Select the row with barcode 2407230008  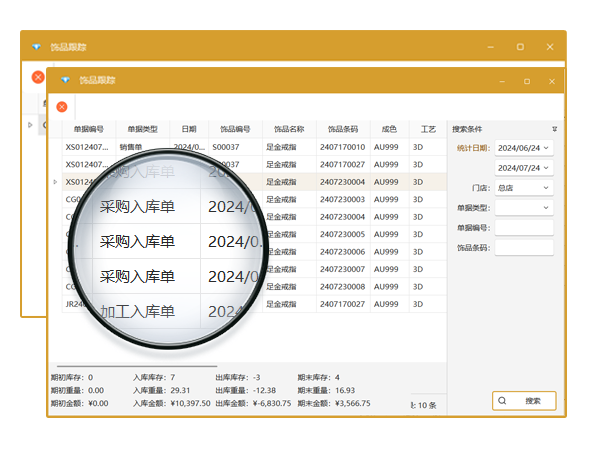coord(342,287)
